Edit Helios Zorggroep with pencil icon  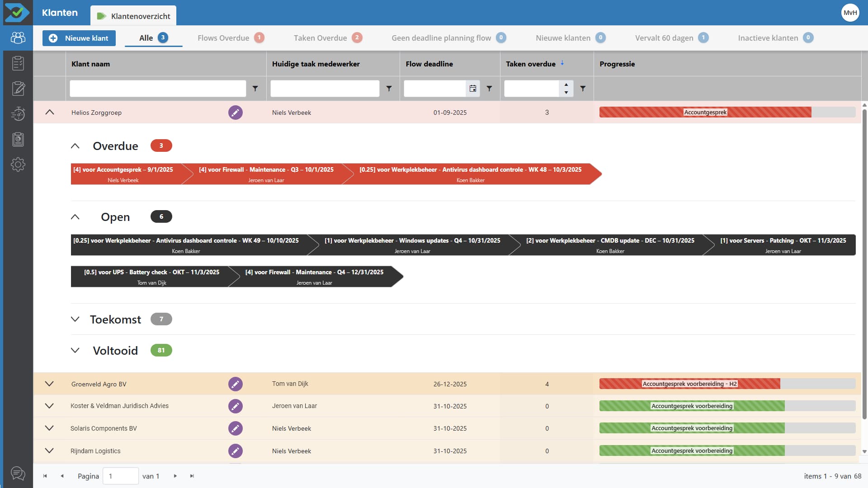235,113
